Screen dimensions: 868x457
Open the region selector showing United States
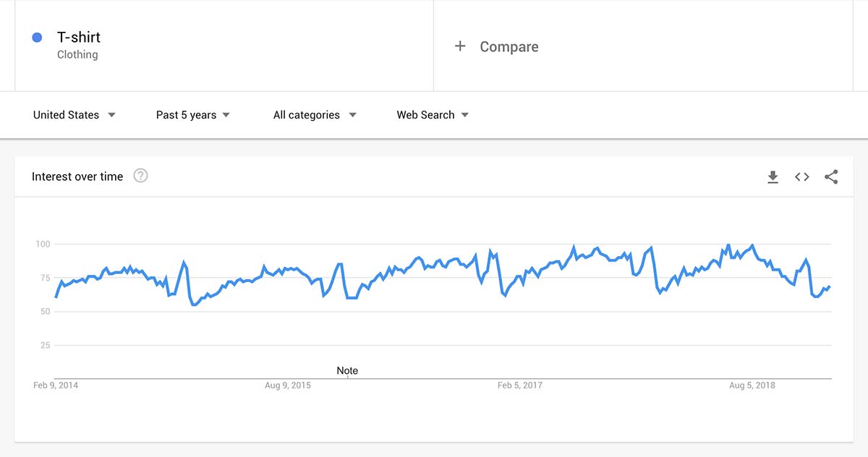66,114
